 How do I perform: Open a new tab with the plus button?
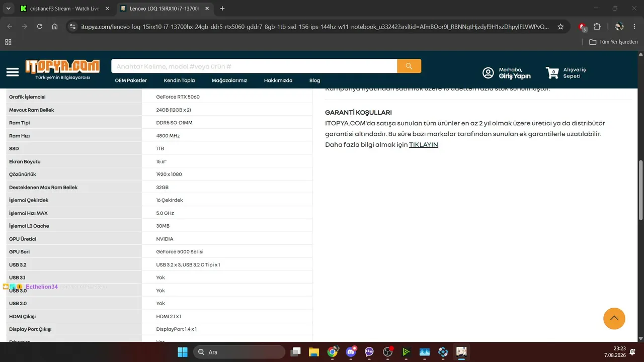tap(222, 9)
